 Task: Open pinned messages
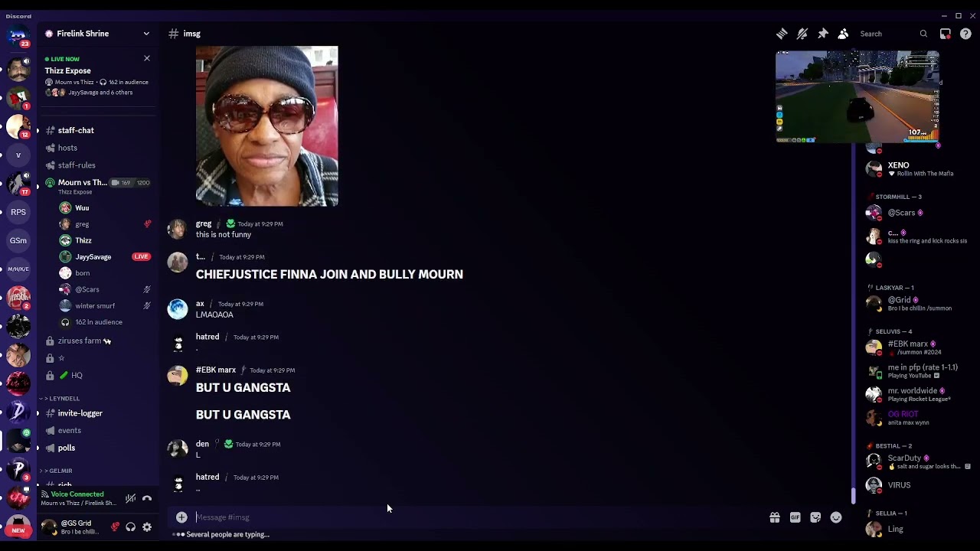point(823,34)
